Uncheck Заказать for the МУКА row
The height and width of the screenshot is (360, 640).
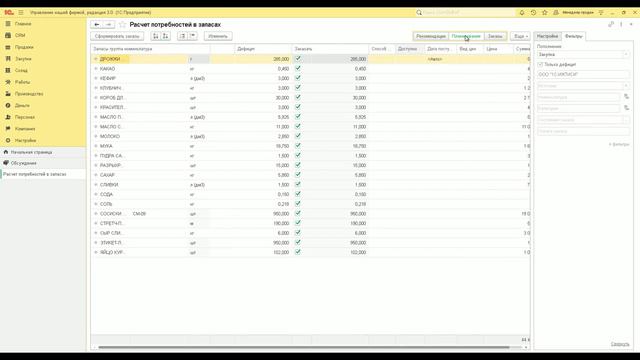(298, 146)
